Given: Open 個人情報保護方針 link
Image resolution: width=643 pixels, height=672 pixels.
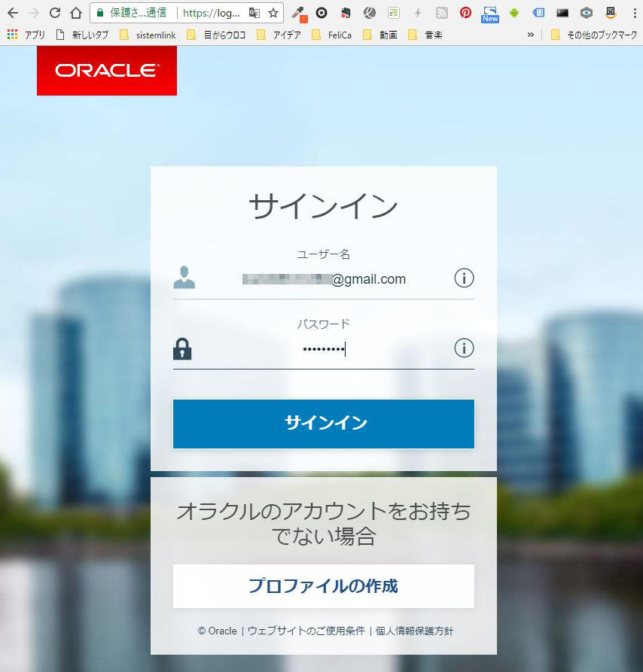Looking at the screenshot, I should point(414,631).
